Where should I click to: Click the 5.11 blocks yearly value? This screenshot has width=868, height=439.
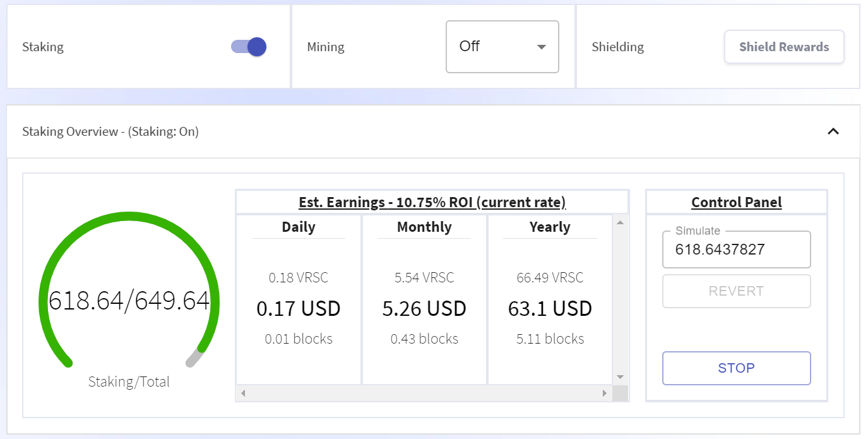[550, 339]
